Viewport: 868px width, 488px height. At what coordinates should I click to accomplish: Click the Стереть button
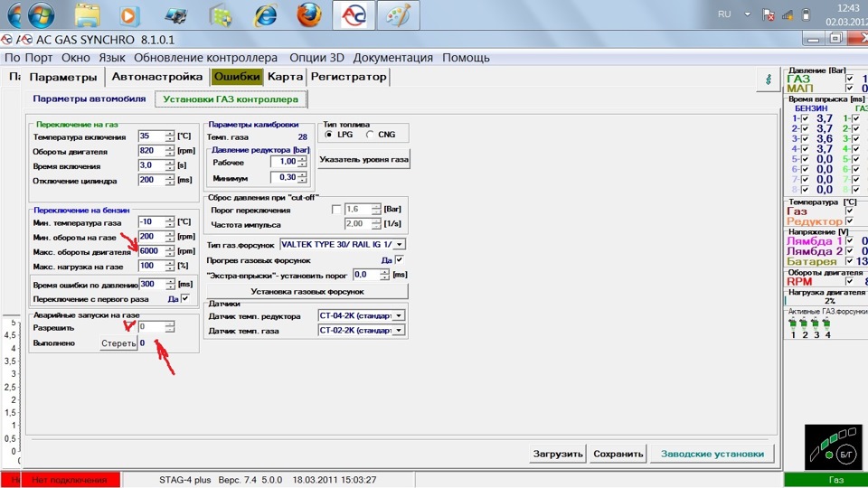point(118,343)
